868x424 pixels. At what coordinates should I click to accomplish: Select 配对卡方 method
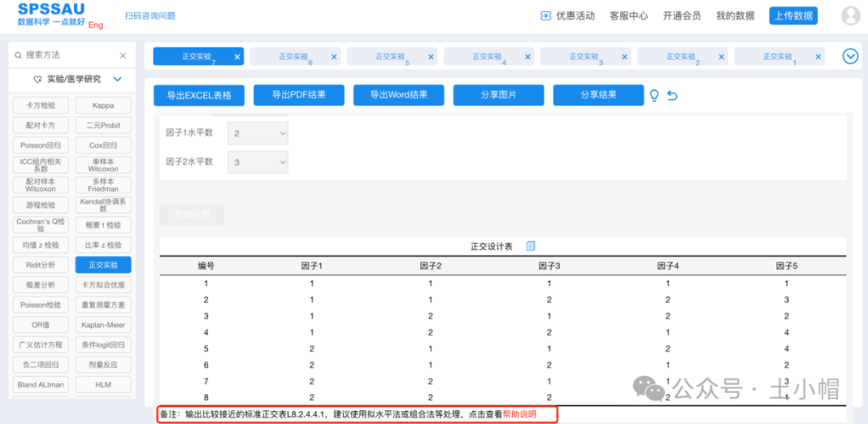point(41,125)
